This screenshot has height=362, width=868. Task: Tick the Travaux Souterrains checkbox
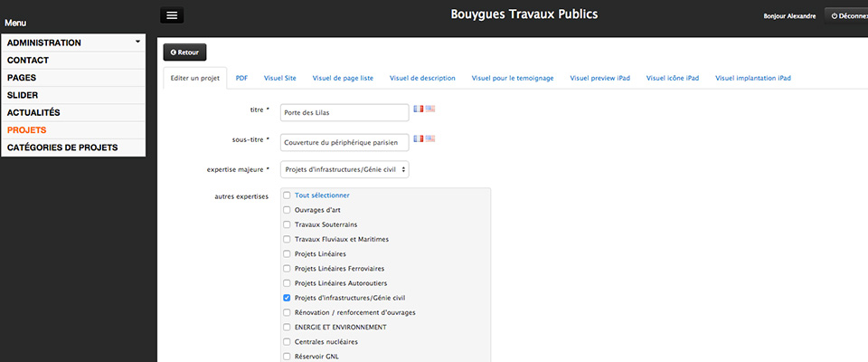pos(287,224)
